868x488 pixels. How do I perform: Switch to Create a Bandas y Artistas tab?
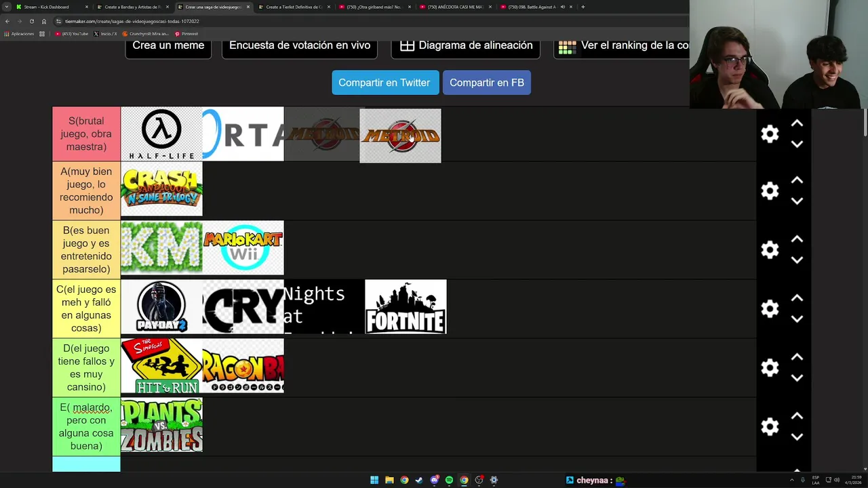[133, 7]
